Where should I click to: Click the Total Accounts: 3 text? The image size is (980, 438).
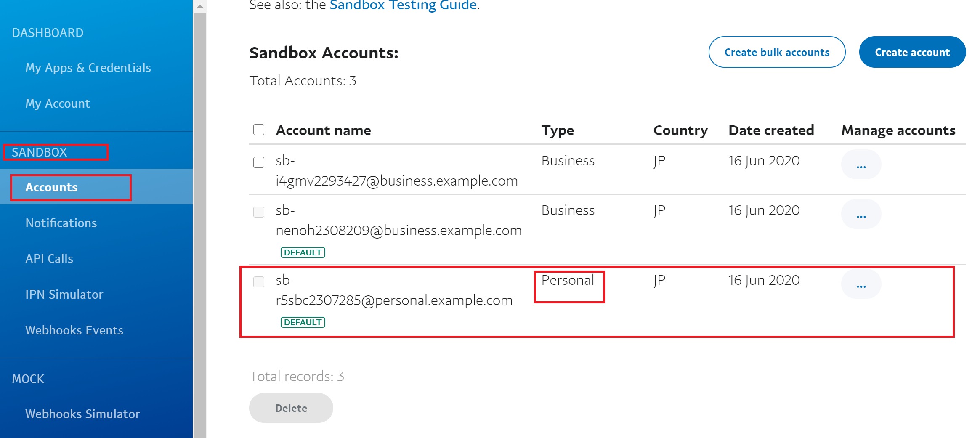(x=303, y=81)
